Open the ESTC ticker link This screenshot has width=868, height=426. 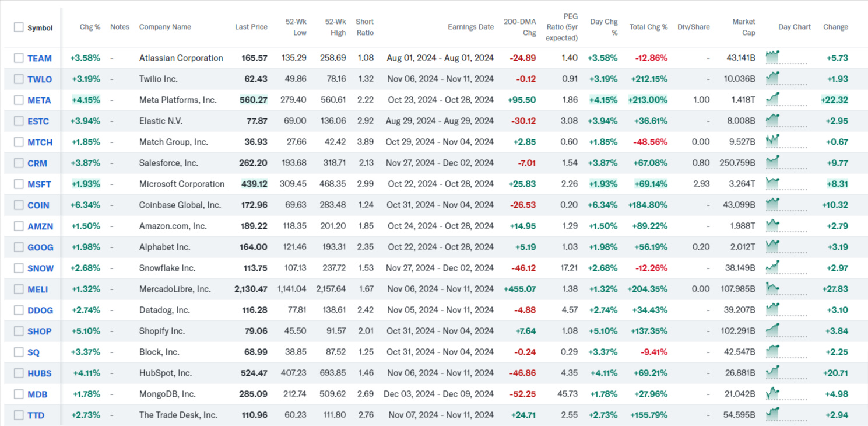pos(38,121)
